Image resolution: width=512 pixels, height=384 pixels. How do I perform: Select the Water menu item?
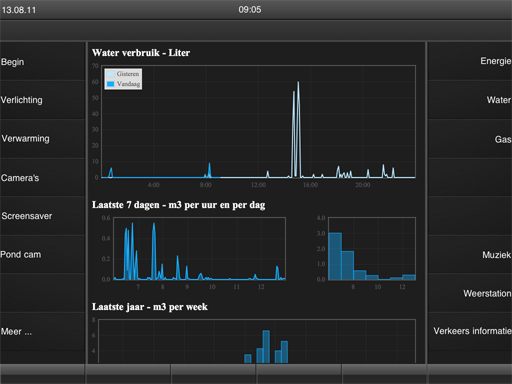(x=470, y=100)
